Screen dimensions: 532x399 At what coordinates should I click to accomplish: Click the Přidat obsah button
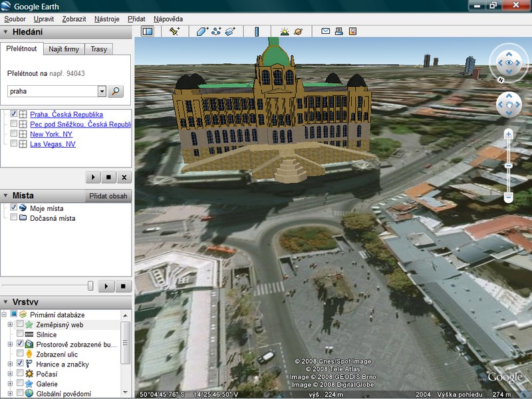click(x=108, y=196)
